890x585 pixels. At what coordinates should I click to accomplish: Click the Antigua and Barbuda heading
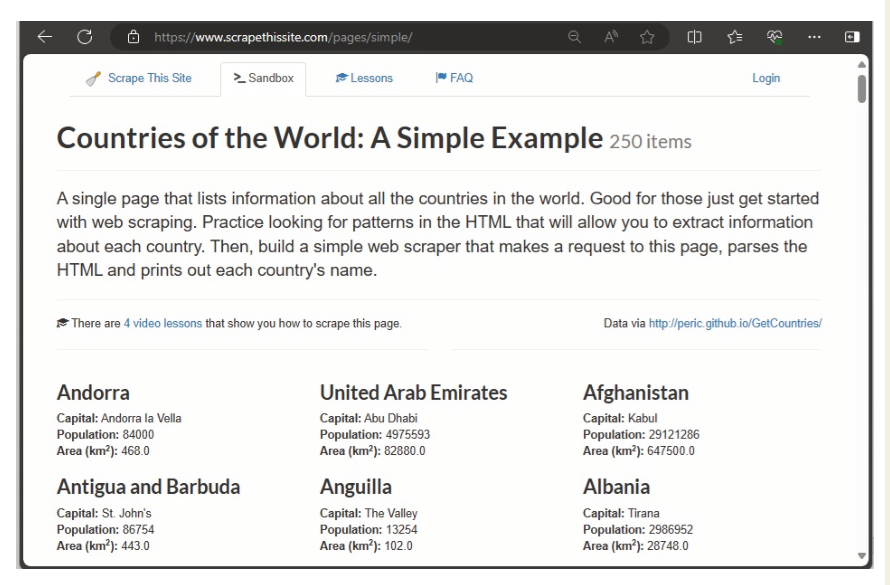coord(148,487)
